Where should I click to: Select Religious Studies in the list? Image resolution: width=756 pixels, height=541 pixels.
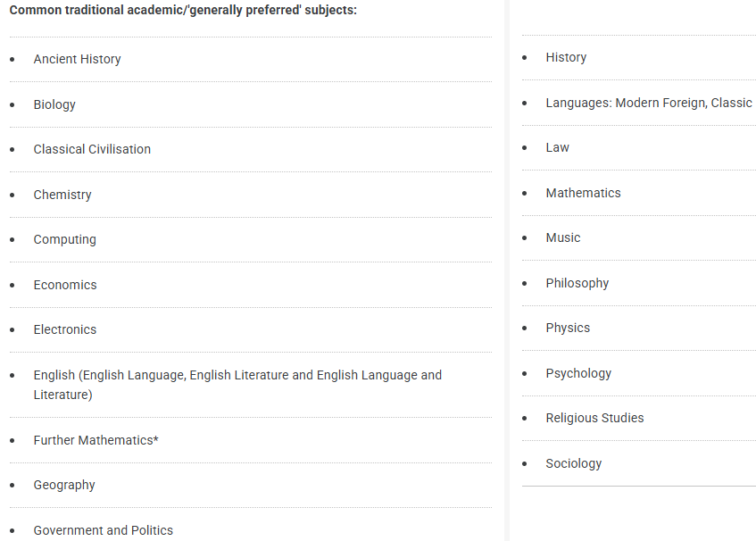tap(594, 418)
